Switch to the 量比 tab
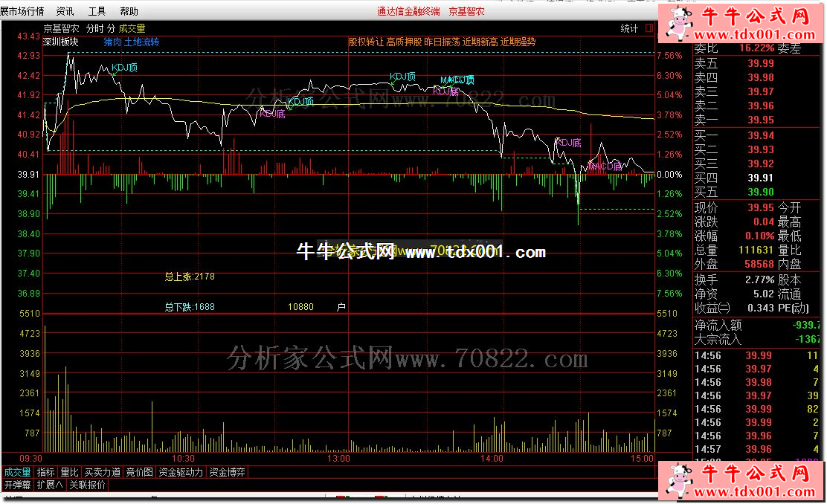Screen dimensions: 827x504 point(69,472)
